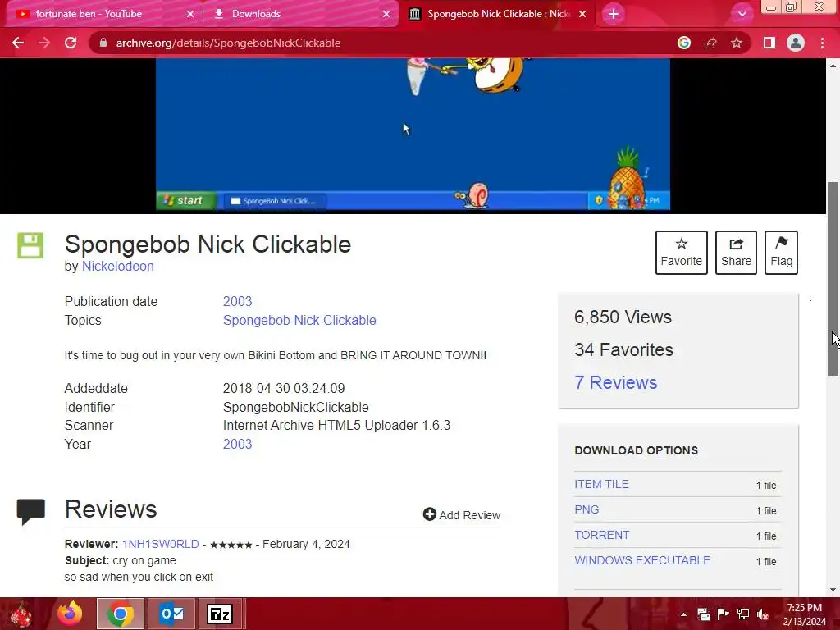View site info via the lock icon
Screen dimensions: 840x630
point(103,43)
